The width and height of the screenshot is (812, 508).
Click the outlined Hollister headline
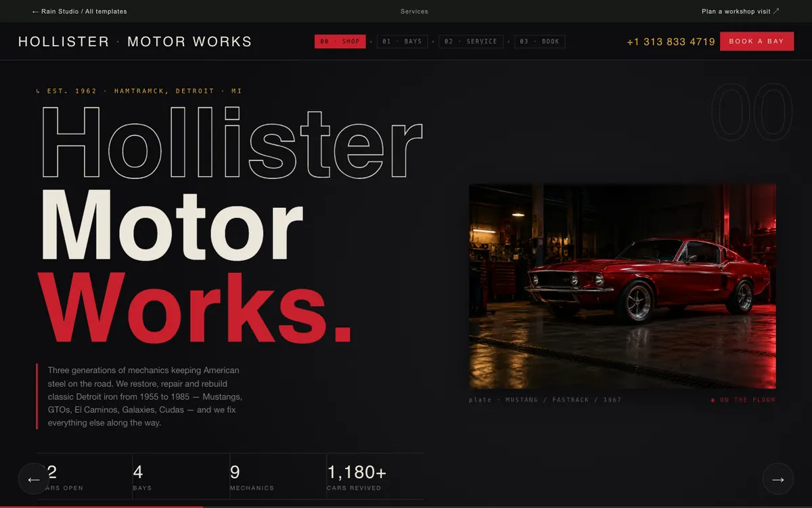(231, 142)
